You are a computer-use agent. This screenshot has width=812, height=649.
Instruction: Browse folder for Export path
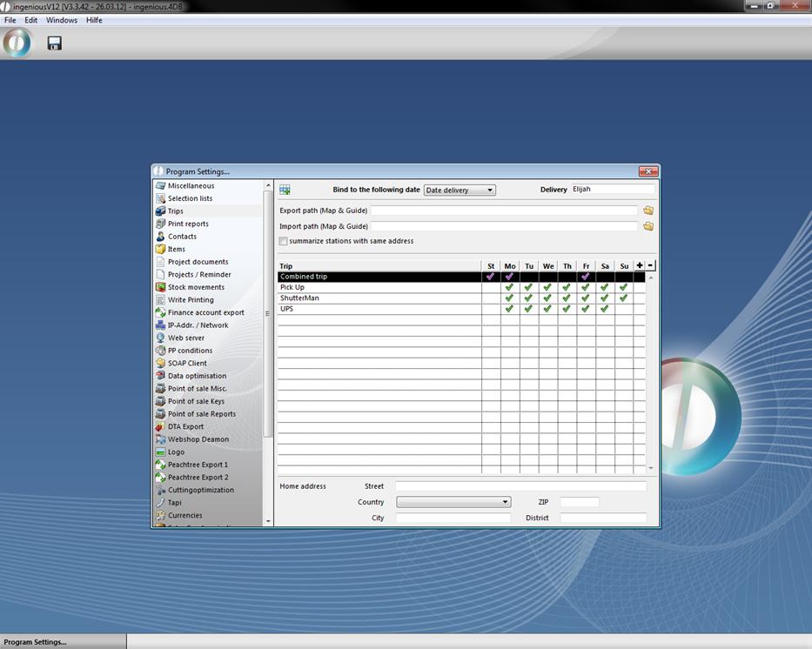648,211
